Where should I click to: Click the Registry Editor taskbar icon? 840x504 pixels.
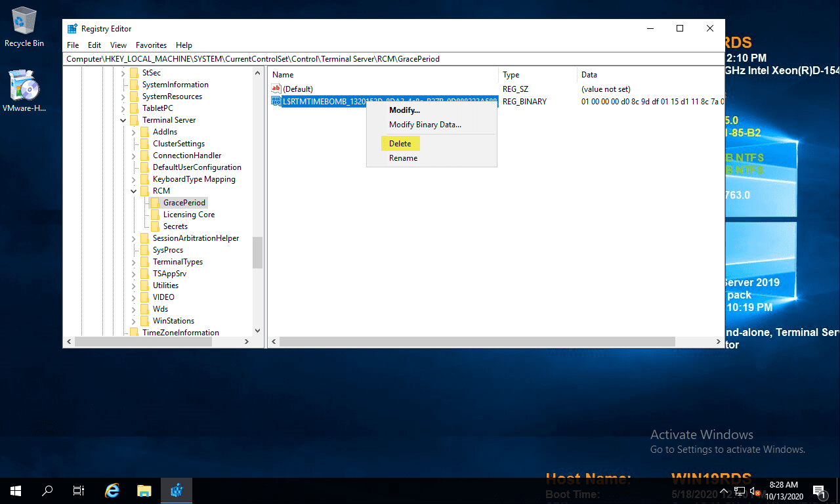176,490
